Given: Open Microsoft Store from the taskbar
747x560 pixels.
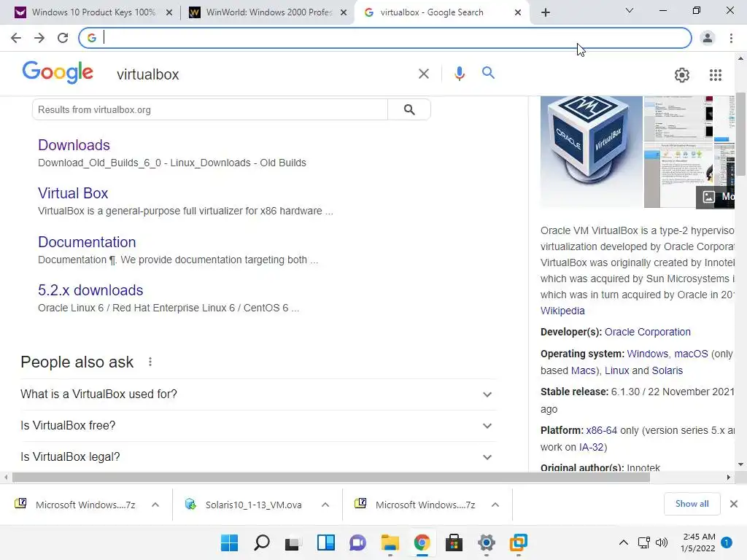Looking at the screenshot, I should 454,542.
